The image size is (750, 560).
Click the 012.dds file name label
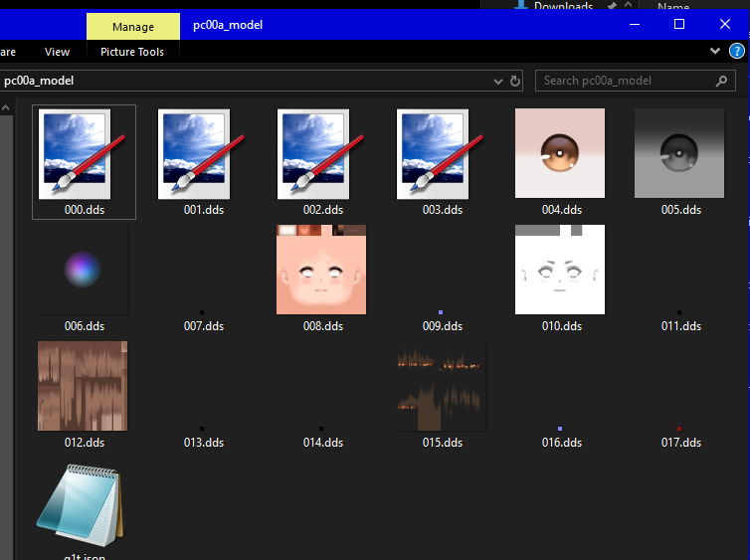pos(85,443)
